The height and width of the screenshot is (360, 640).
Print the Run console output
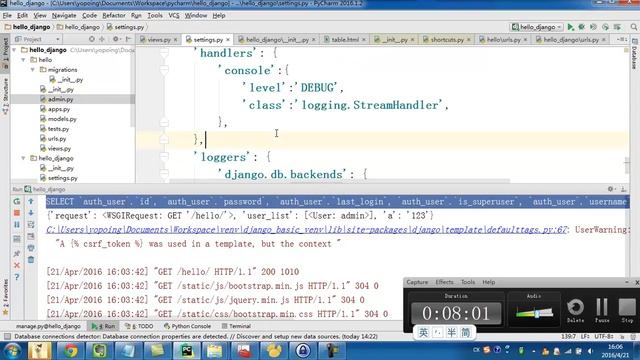[x=31, y=248]
